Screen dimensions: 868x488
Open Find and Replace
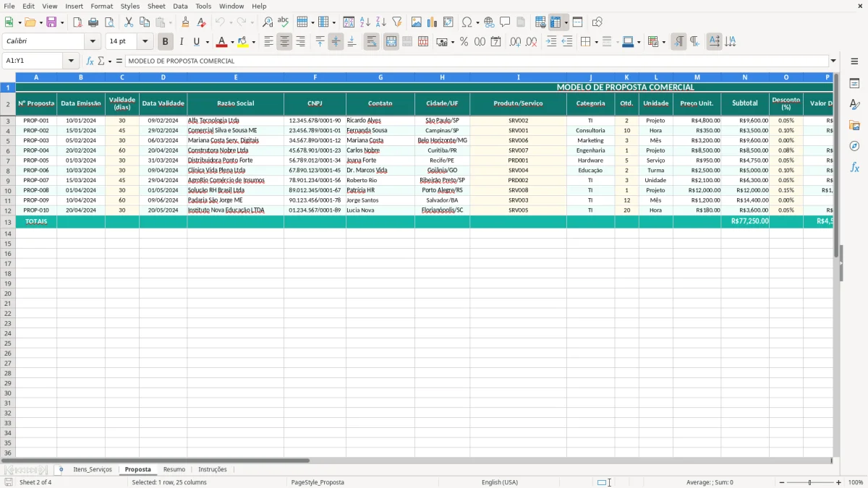(x=268, y=22)
